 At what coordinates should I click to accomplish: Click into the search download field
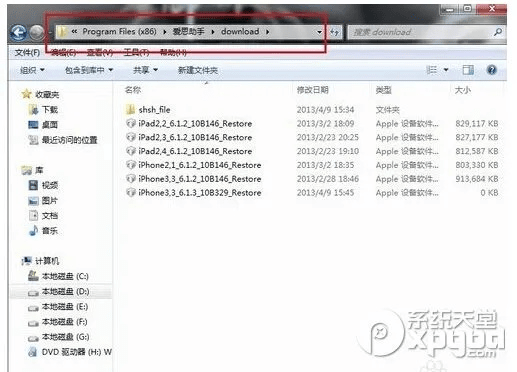click(x=422, y=32)
